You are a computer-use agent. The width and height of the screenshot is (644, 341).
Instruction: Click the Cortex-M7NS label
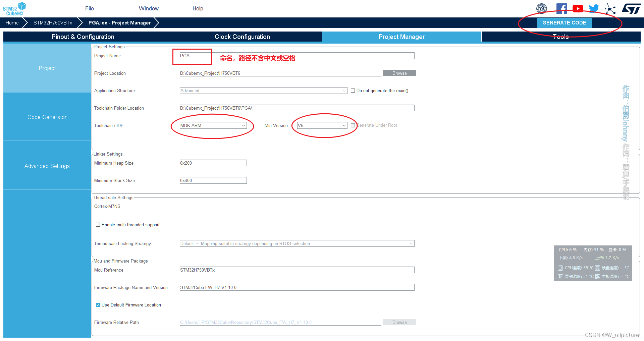pos(107,206)
